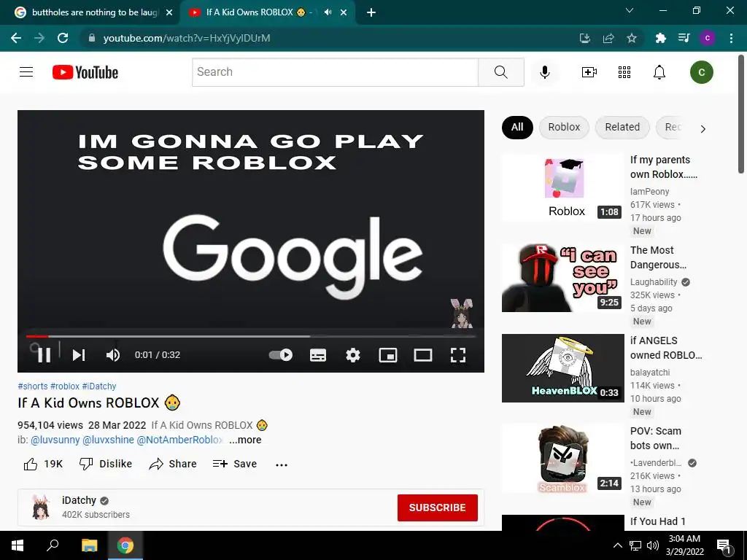Open the notifications bell
Image resolution: width=747 pixels, height=560 pixels.
click(659, 72)
